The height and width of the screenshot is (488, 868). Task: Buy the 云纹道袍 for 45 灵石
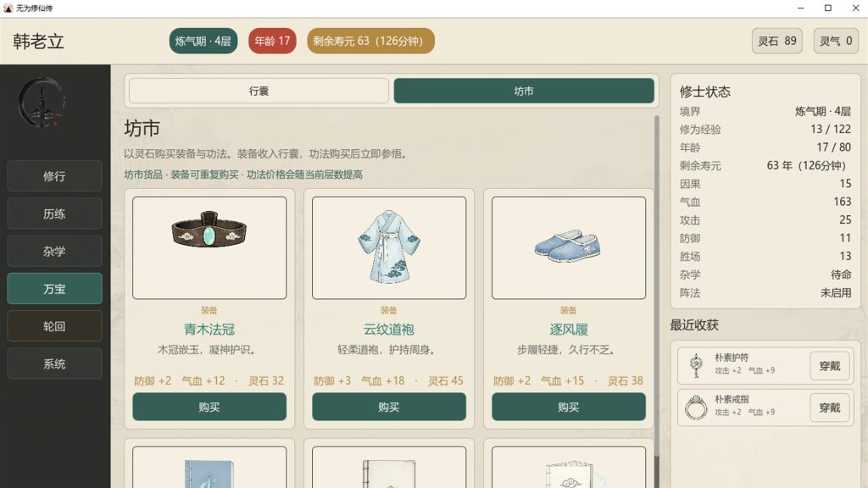tap(388, 407)
